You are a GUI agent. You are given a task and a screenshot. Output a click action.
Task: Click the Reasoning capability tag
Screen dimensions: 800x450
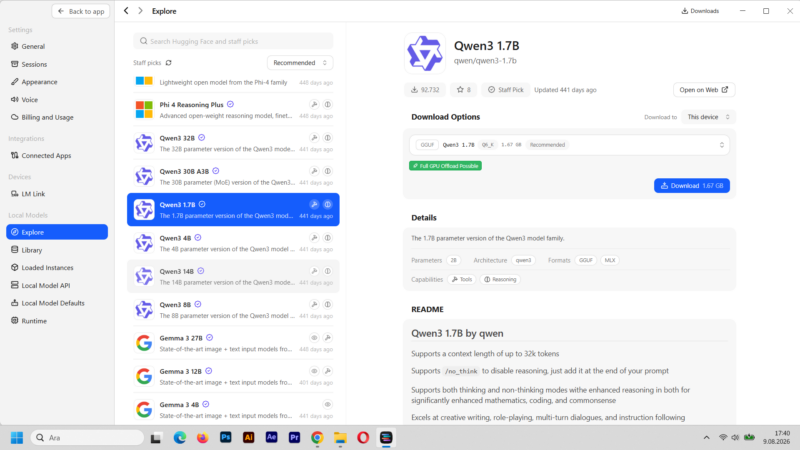500,280
